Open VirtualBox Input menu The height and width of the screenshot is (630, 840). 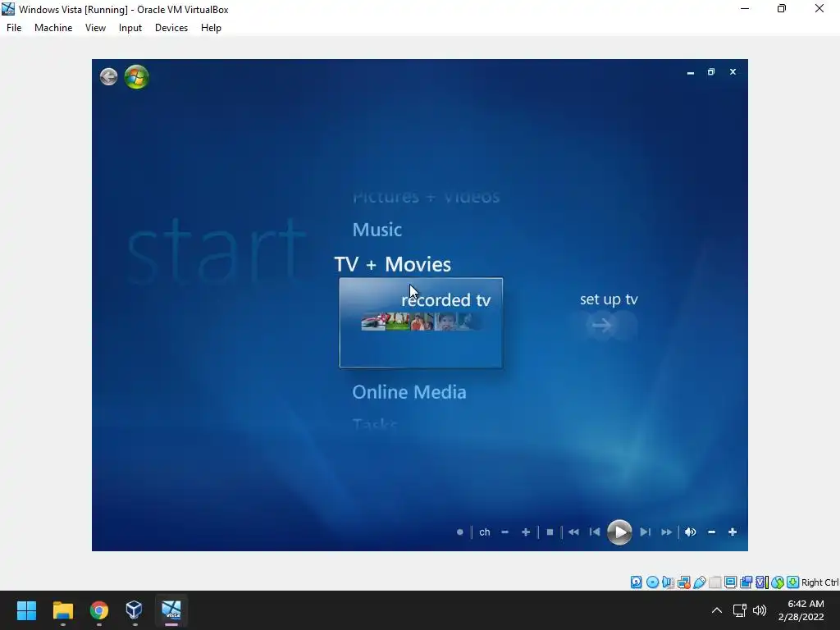(130, 28)
